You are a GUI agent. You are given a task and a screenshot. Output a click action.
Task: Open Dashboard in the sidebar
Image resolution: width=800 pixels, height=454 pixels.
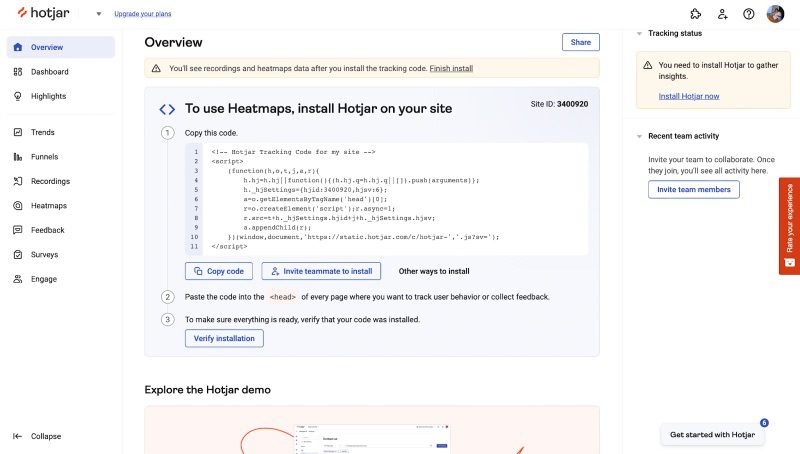coord(61,72)
